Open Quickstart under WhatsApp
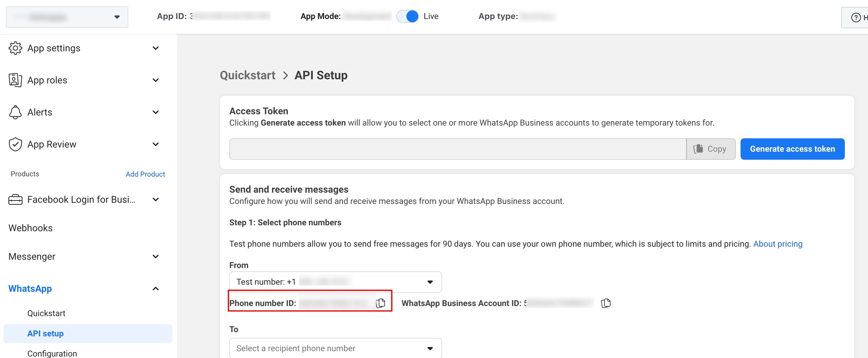The image size is (868, 358). pyautogui.click(x=46, y=313)
